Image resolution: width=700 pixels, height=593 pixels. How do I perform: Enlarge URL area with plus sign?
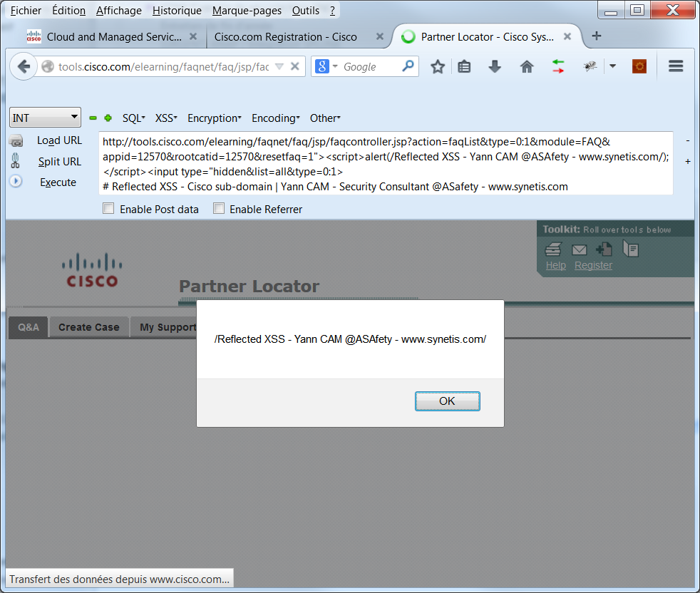688,161
